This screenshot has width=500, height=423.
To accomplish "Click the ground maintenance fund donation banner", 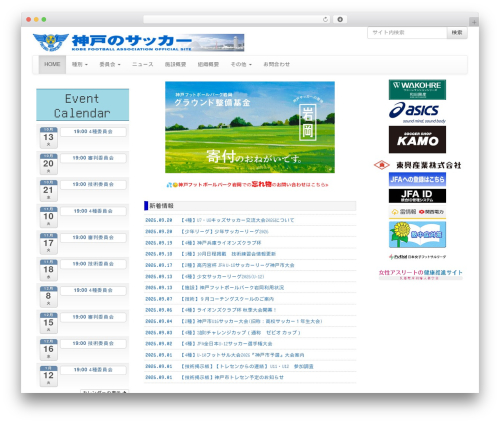I will (250, 127).
